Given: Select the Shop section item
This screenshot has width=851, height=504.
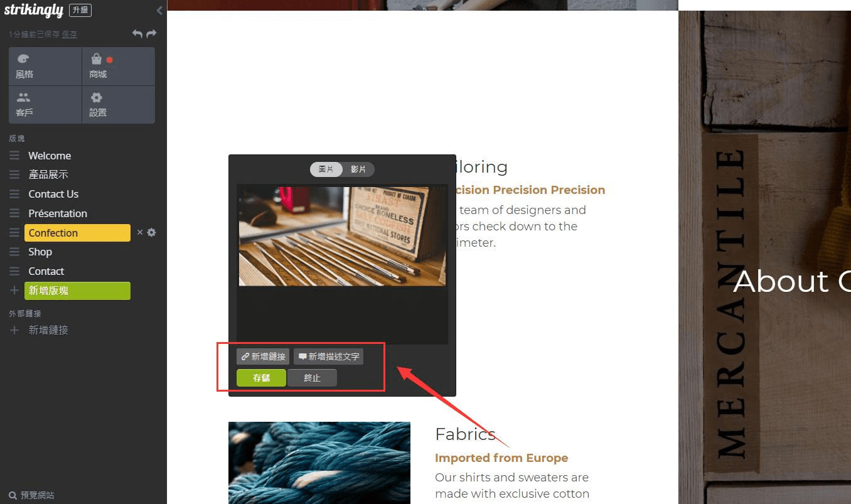Looking at the screenshot, I should click(x=40, y=252).
